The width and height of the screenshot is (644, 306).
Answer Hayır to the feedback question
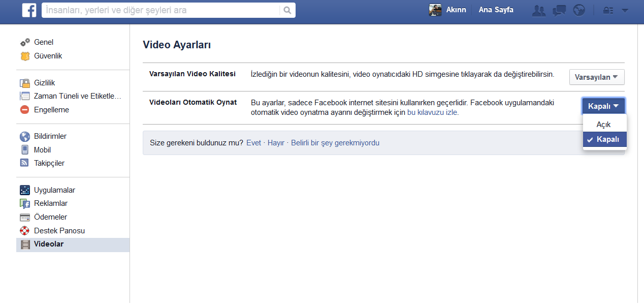pos(276,143)
